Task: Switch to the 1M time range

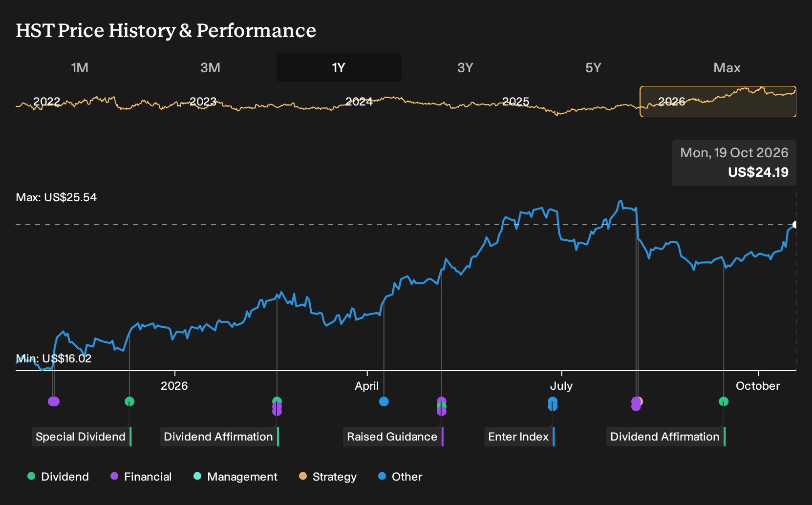Action: (80, 67)
